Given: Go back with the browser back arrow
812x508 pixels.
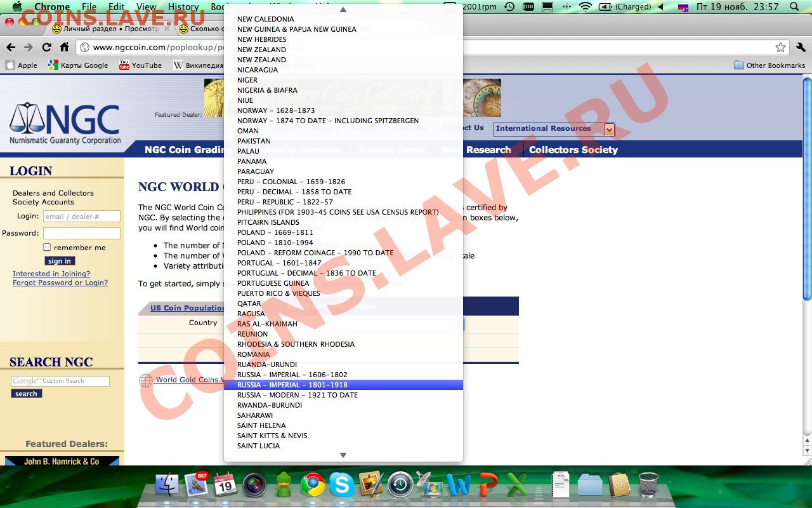Looking at the screenshot, I should [x=11, y=47].
